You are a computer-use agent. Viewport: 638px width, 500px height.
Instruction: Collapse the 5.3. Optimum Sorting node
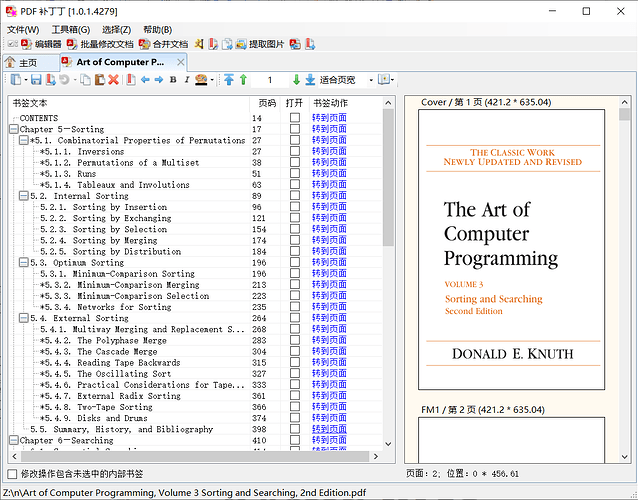[24, 262]
